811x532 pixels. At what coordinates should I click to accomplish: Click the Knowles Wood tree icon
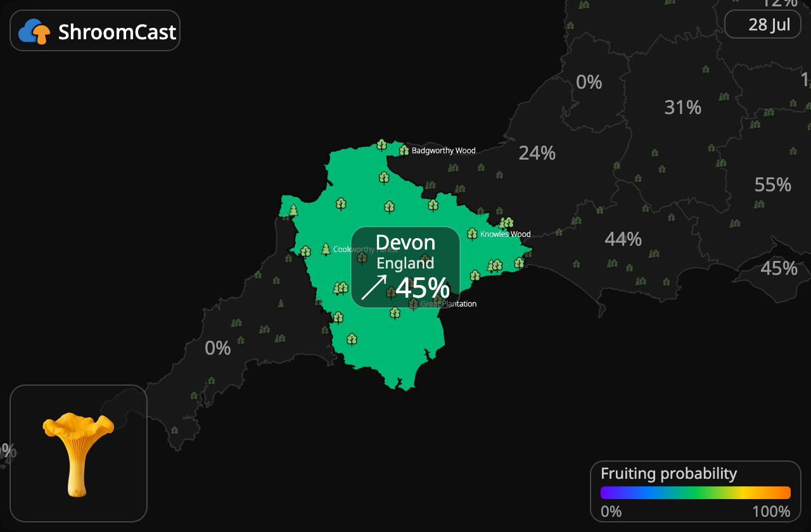(x=472, y=234)
